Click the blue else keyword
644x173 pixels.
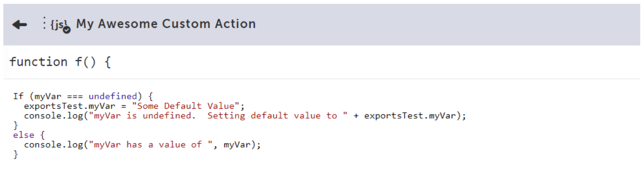point(24,135)
